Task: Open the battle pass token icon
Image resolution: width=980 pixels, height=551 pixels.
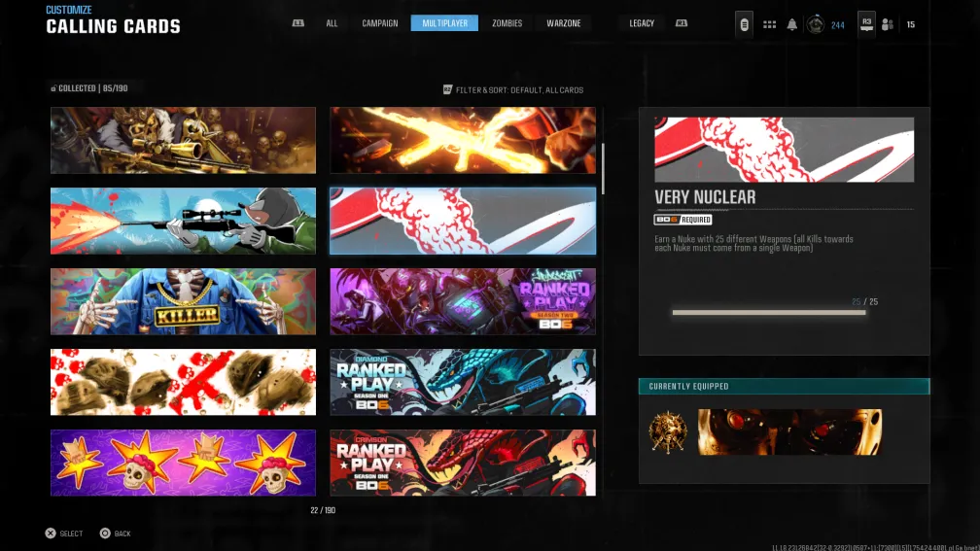Action: (744, 24)
